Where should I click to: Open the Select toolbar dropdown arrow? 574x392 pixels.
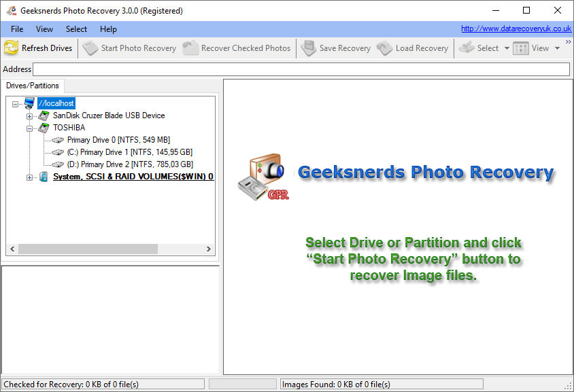[x=507, y=48]
